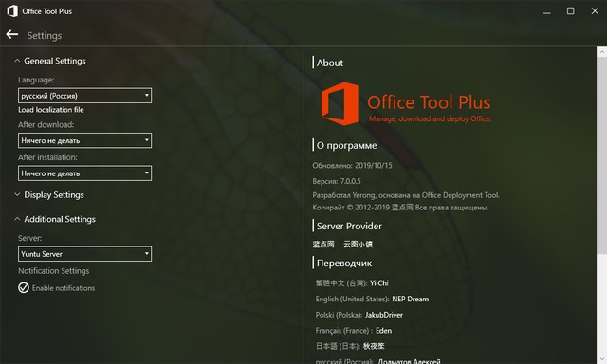Click the Office Tool Plus title bar logo
Viewport: 607px width, 364px height.
pyautogui.click(x=12, y=11)
